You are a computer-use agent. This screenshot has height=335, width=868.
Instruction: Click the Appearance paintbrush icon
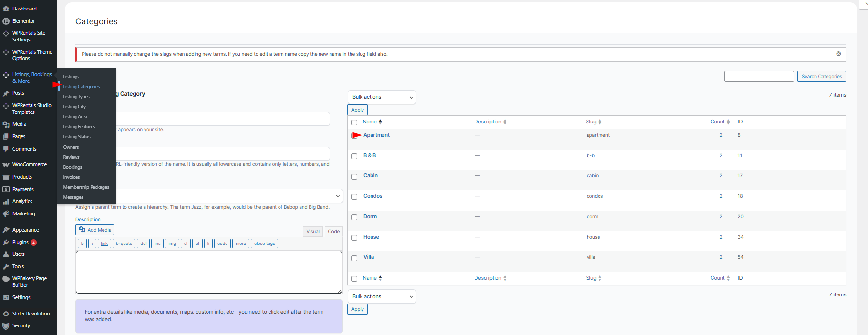coord(6,230)
